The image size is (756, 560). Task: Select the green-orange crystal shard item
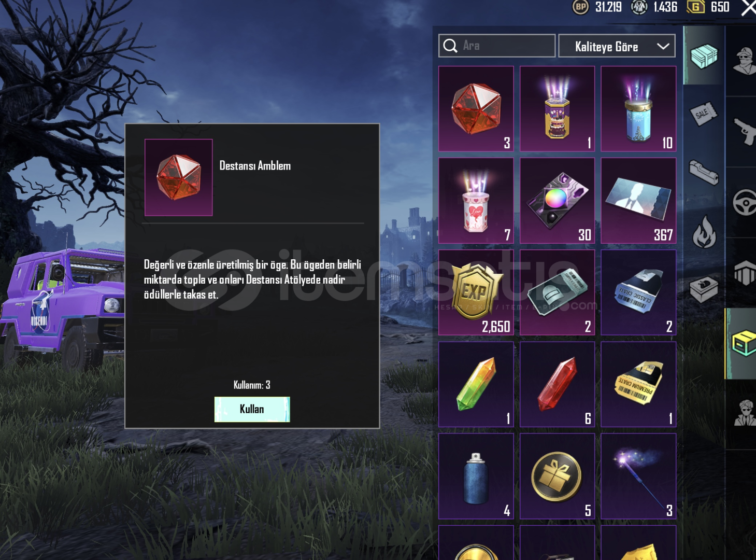point(476,384)
